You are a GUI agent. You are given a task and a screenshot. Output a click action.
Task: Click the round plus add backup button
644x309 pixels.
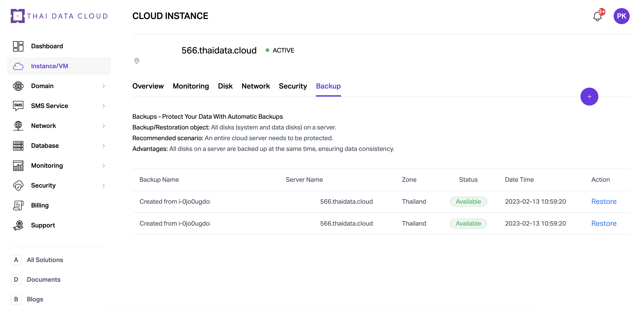point(589,97)
